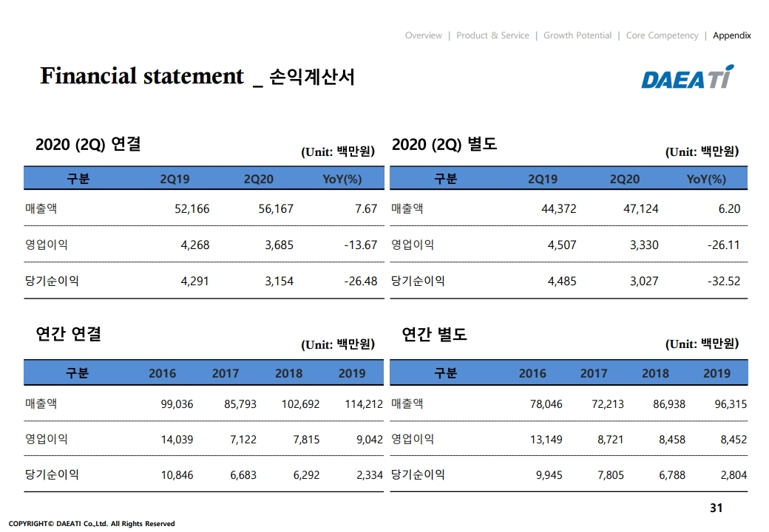Click net income value 3,154
The image size is (769, 532).
pos(279,282)
